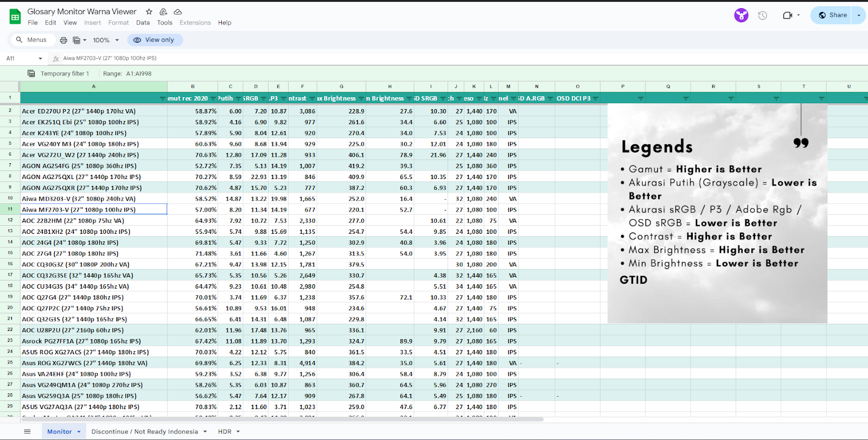868x440 pixels.
Task: Click the Range A1:AI998 label
Action: click(127, 74)
